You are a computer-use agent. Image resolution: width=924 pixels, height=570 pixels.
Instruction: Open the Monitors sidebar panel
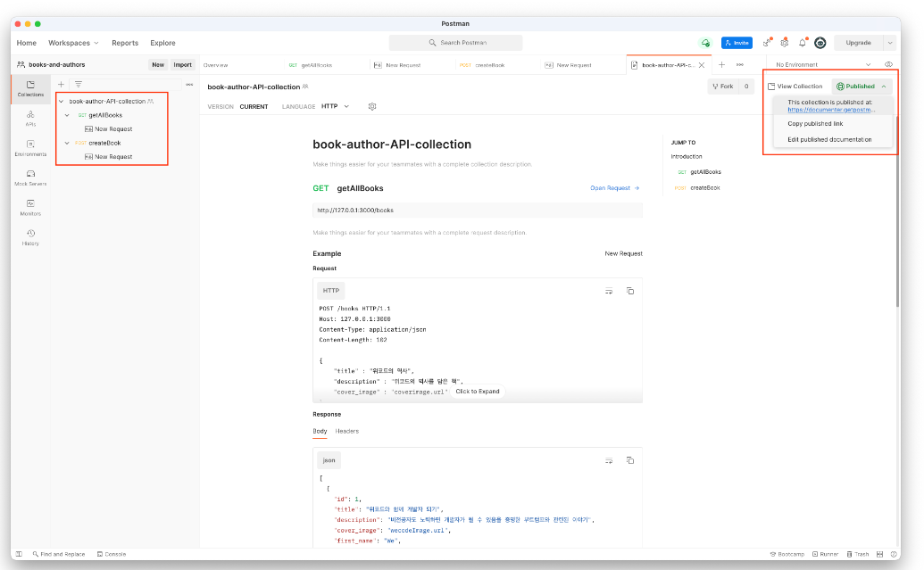point(30,207)
